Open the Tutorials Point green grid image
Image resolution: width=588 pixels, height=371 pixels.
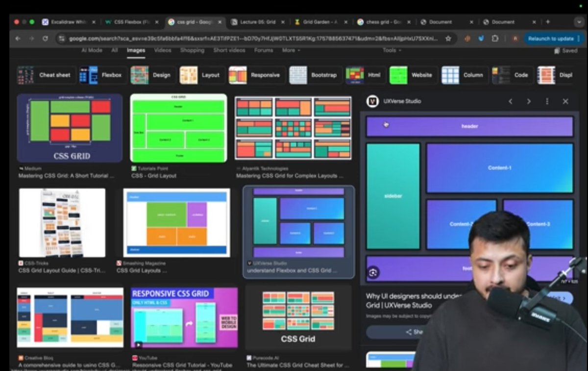pos(178,128)
